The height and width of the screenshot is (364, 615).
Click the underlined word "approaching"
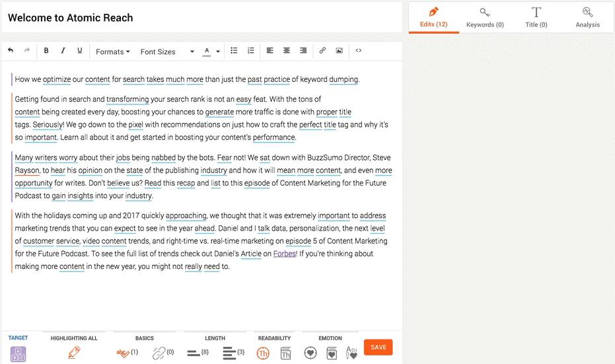click(x=186, y=216)
